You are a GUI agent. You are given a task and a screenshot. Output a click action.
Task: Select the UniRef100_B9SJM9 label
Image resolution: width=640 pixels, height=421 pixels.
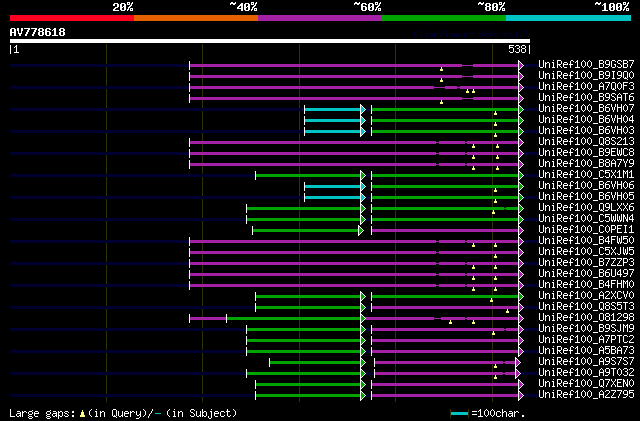point(586,329)
